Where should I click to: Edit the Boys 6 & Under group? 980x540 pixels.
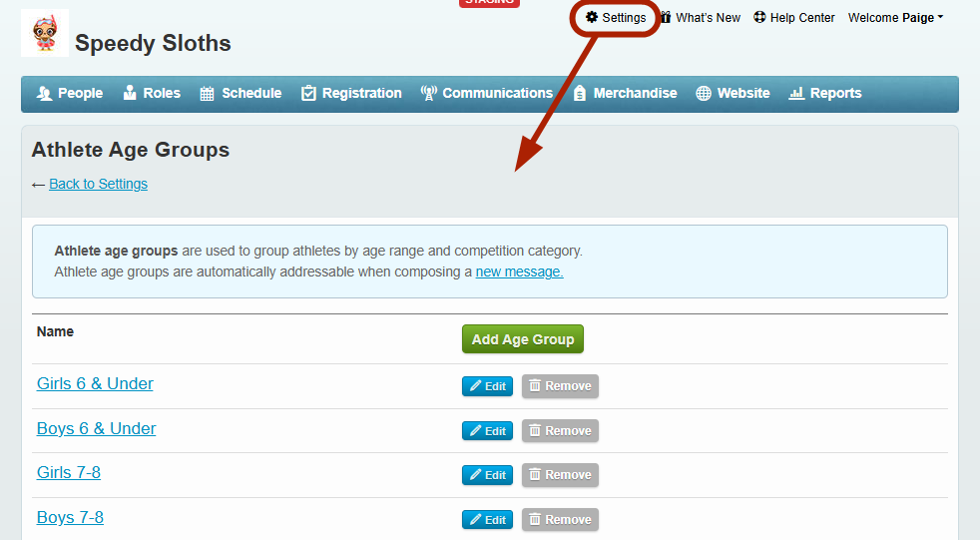[487, 430]
